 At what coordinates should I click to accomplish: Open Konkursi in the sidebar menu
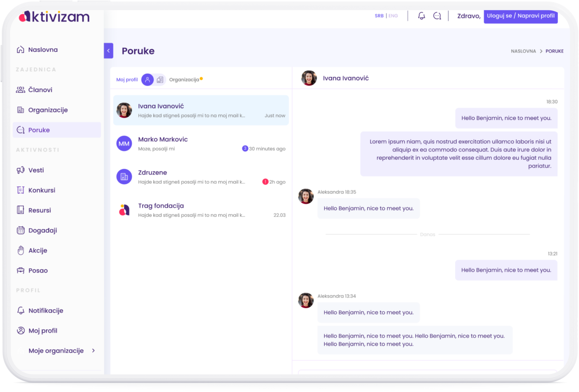pos(42,190)
